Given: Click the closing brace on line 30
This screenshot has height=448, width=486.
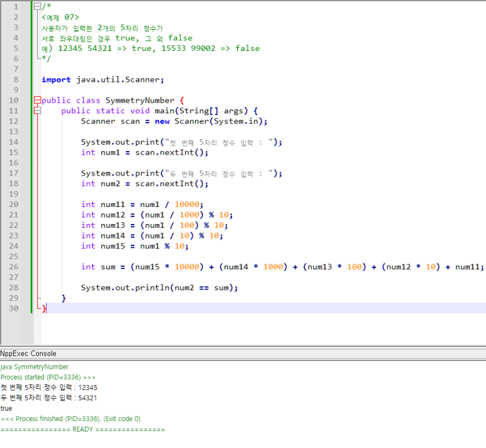Looking at the screenshot, I should (x=44, y=308).
